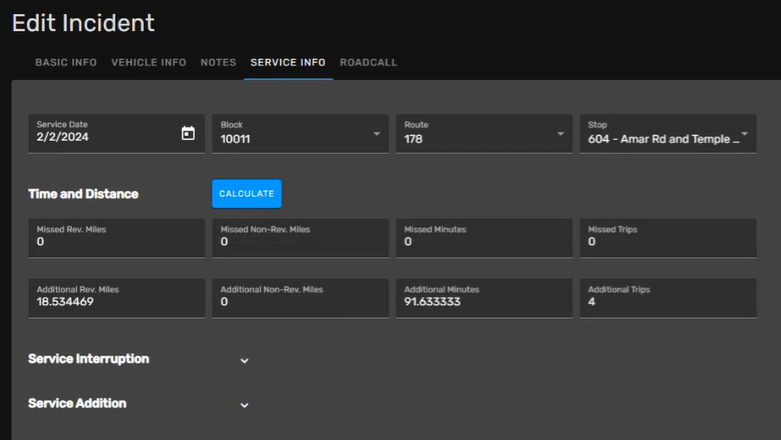This screenshot has height=440, width=781.
Task: Go to the Roadcall tab
Action: [368, 62]
